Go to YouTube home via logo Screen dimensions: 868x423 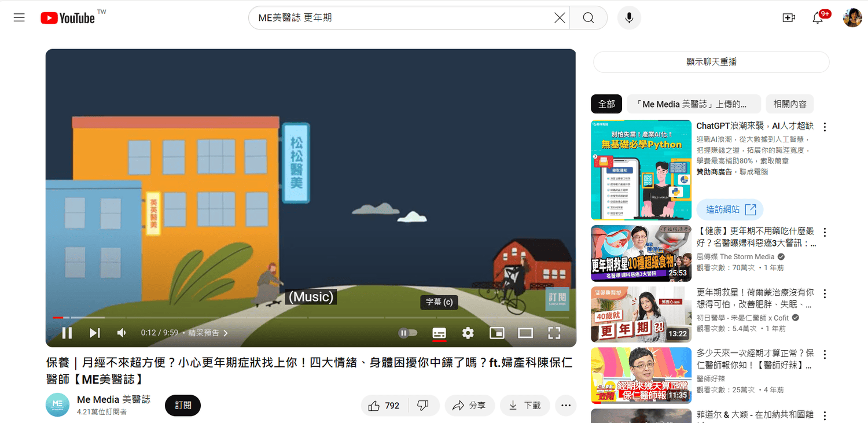[68, 18]
